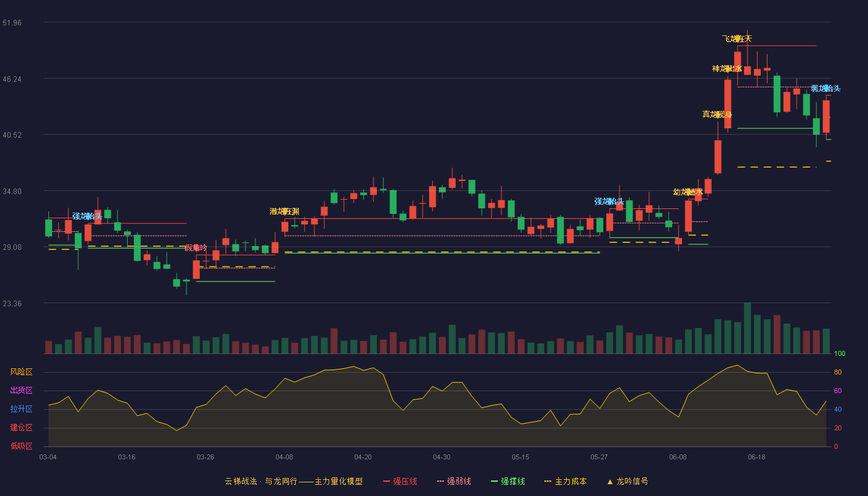Click the 80 indicator scale label

pyautogui.click(x=838, y=373)
